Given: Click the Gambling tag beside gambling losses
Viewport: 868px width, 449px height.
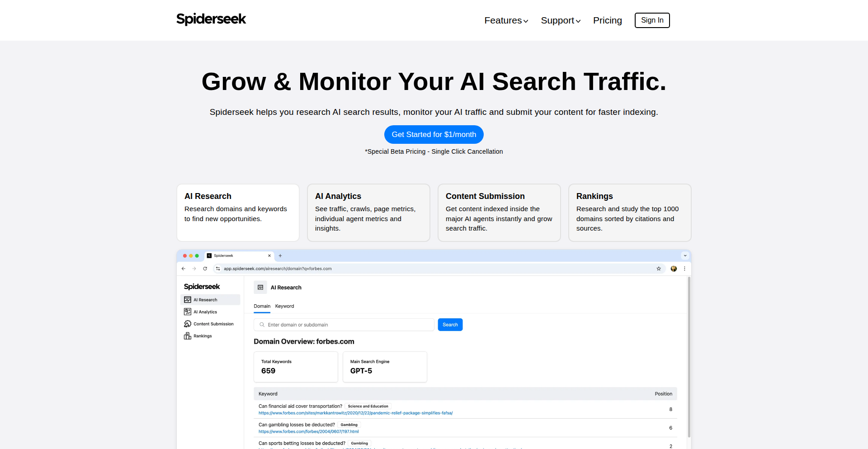Looking at the screenshot, I should click(349, 425).
